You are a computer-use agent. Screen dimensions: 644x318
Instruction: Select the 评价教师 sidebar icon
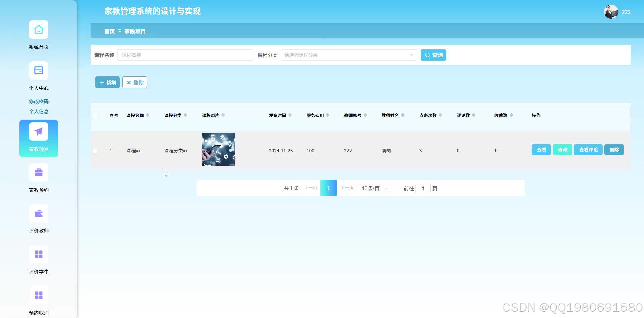38,213
